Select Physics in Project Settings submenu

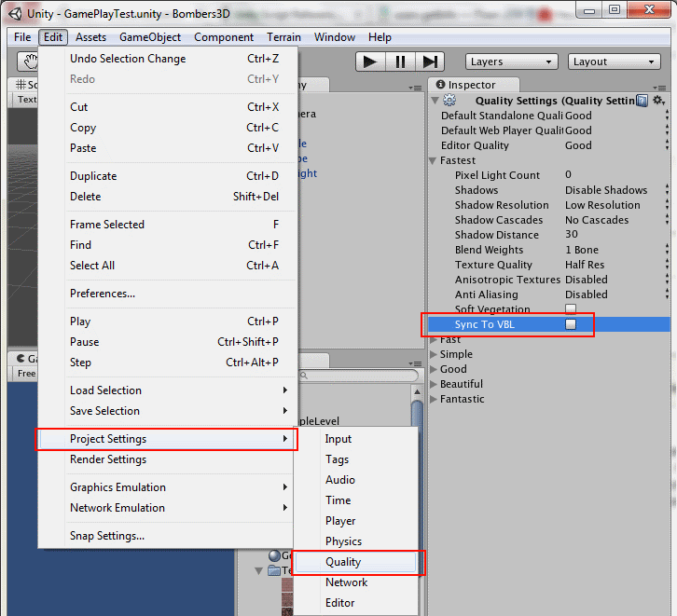pos(356,541)
